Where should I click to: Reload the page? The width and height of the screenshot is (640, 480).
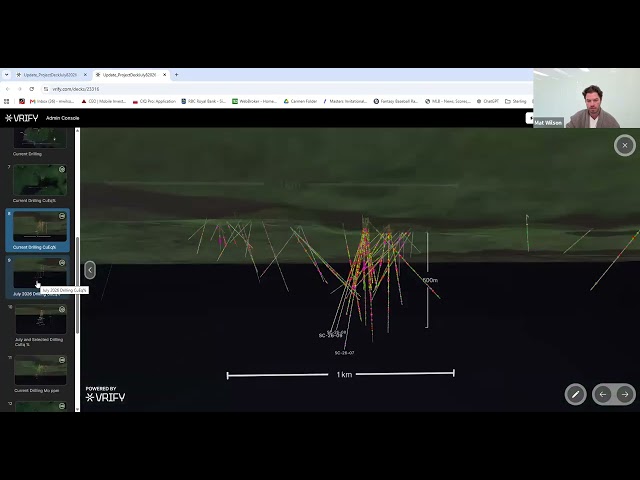pyautogui.click(x=31, y=89)
